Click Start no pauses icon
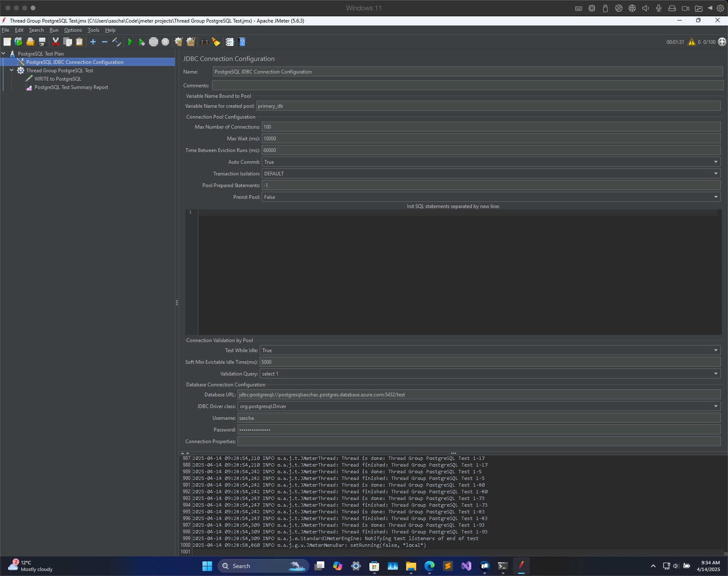 [x=142, y=42]
